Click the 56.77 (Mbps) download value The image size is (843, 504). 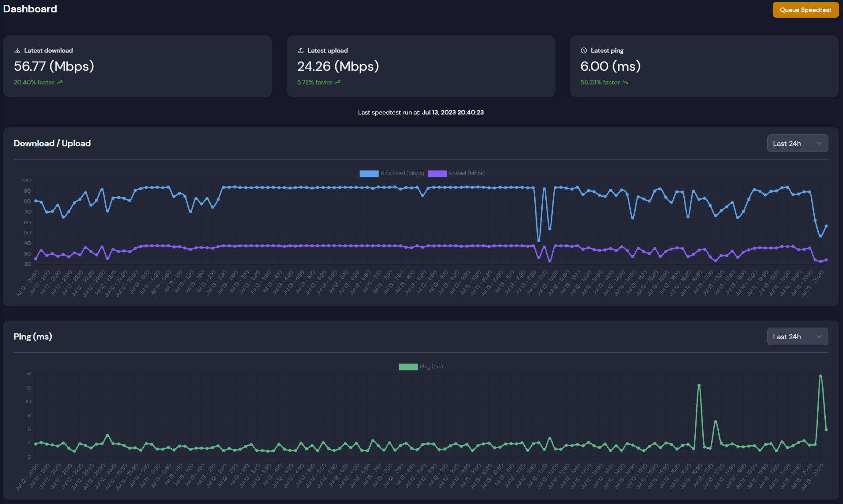click(x=54, y=66)
